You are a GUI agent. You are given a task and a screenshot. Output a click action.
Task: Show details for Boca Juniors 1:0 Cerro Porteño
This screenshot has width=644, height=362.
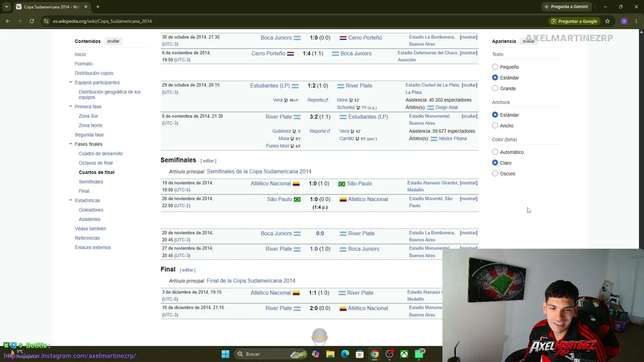(468, 37)
